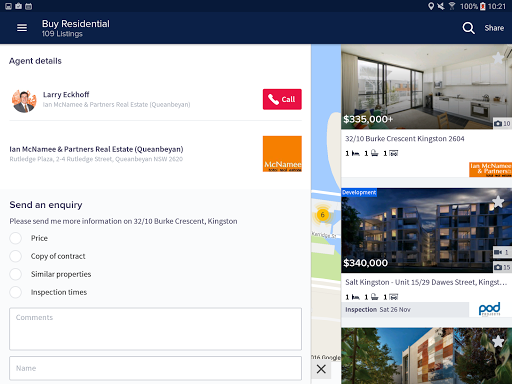This screenshot has width=512, height=384.
Task: Select the Similar properties option
Action: (x=16, y=274)
